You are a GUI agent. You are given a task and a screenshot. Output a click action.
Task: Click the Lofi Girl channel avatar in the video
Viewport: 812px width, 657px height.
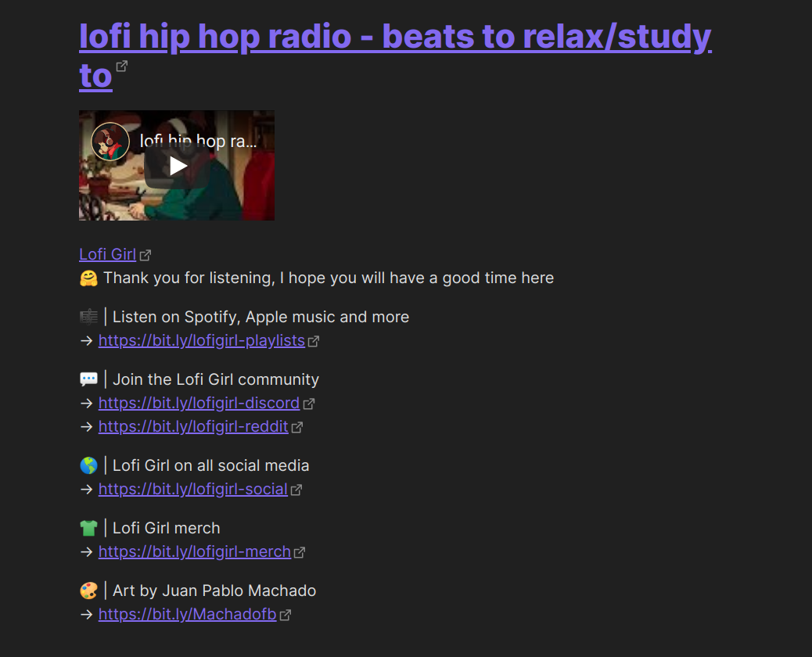[110, 142]
